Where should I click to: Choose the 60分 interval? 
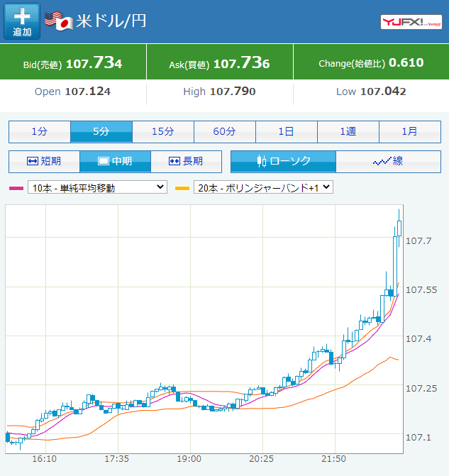pos(225,132)
